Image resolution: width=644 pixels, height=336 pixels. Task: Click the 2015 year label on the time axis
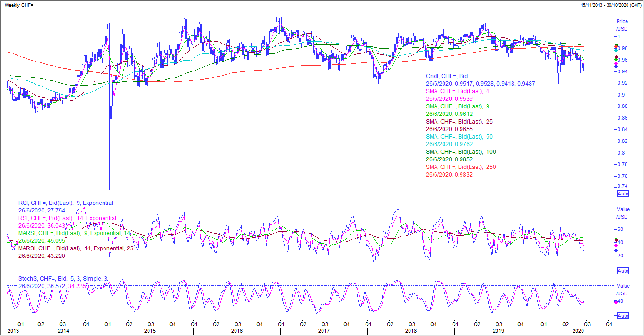pos(150,332)
